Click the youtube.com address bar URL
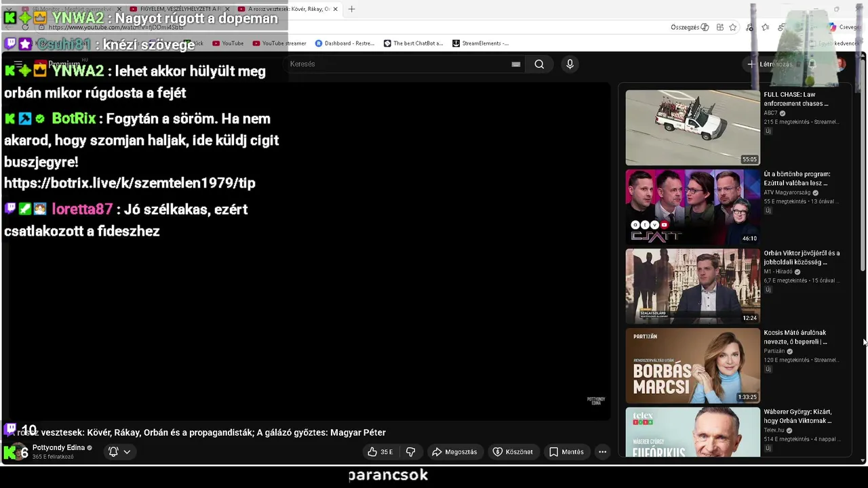868x488 pixels. click(116, 27)
